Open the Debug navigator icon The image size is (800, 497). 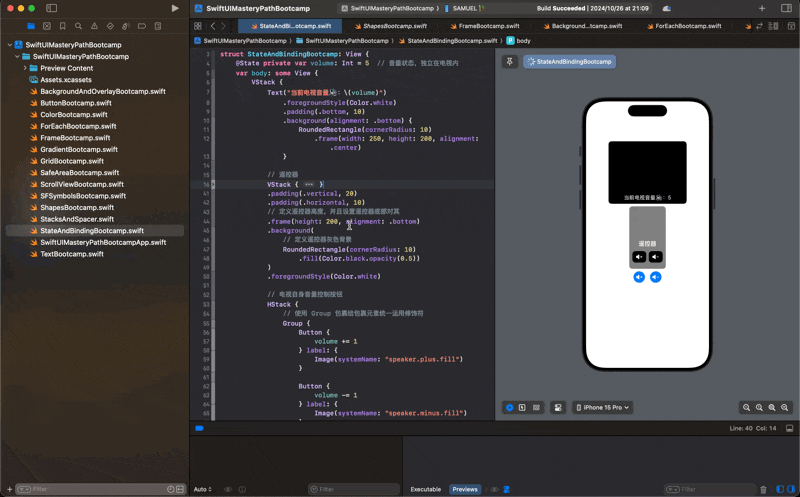126,26
